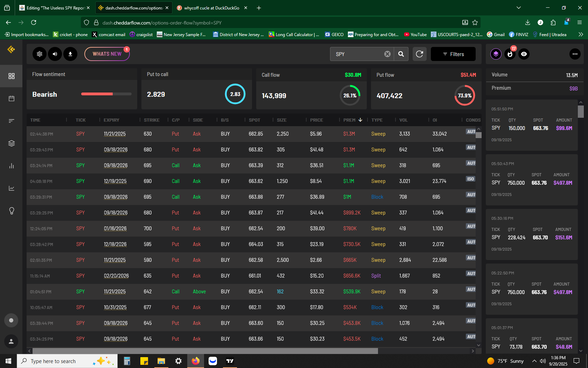The height and width of the screenshot is (368, 588).
Task: Click the 73.9% put flow gauge
Action: [465, 95]
